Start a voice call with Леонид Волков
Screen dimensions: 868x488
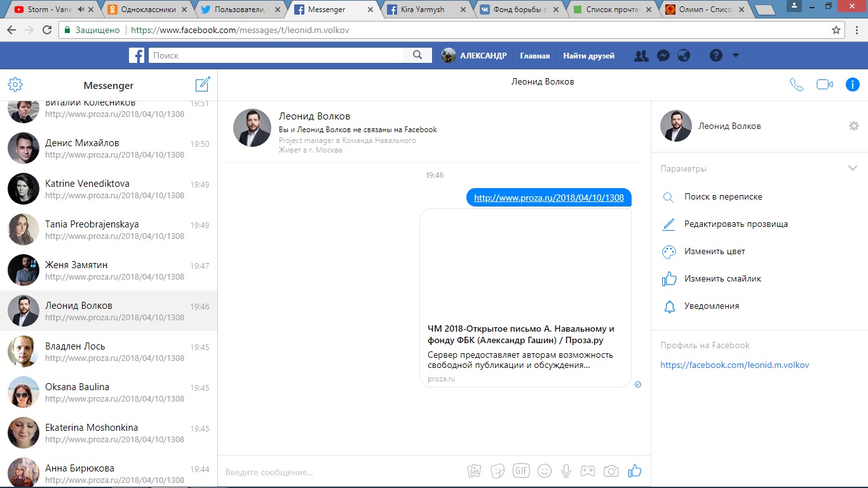point(796,85)
